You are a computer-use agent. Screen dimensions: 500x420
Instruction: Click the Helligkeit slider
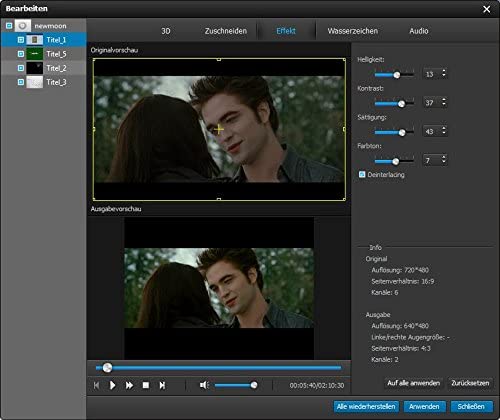point(394,75)
